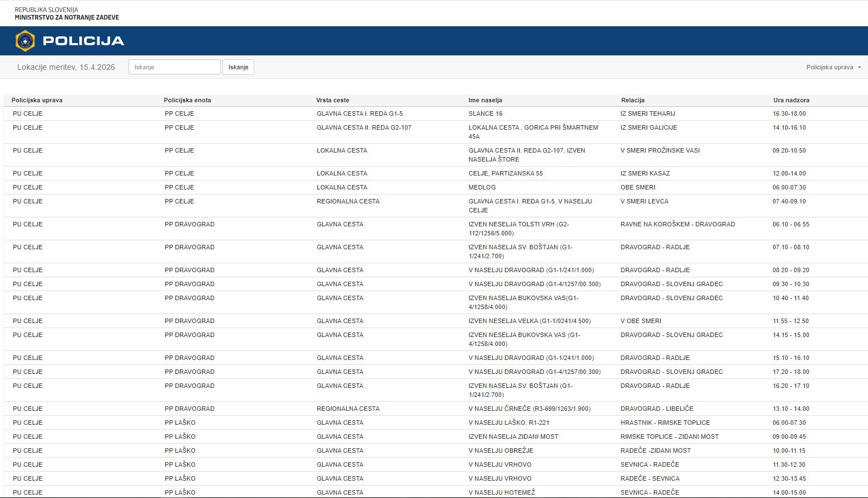This screenshot has height=498, width=868.
Task: Click the Relacija column header
Action: (633, 100)
